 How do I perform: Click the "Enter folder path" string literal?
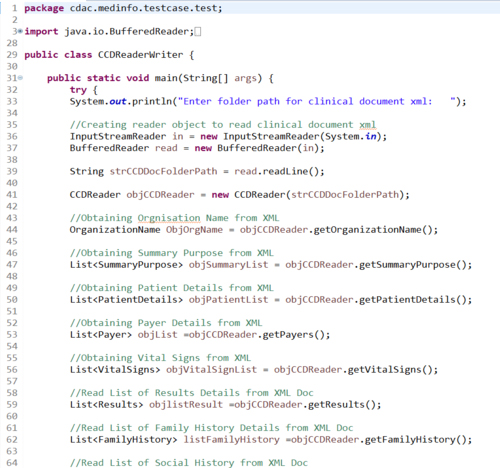point(317,101)
